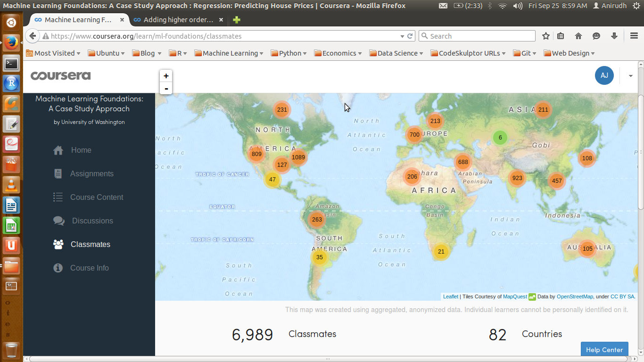
Task: Open Firefox hamburger menu
Action: click(x=634, y=36)
